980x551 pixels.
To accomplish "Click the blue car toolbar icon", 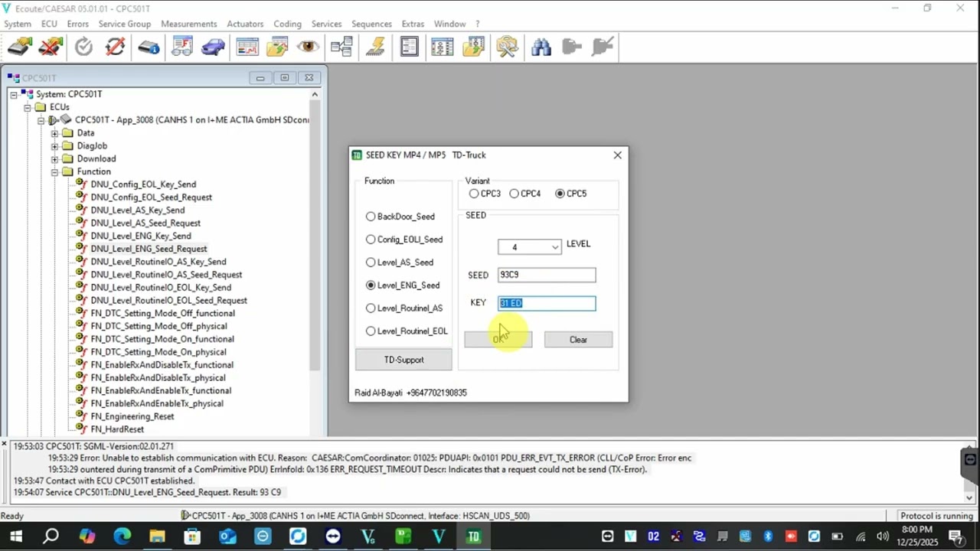I will click(214, 47).
